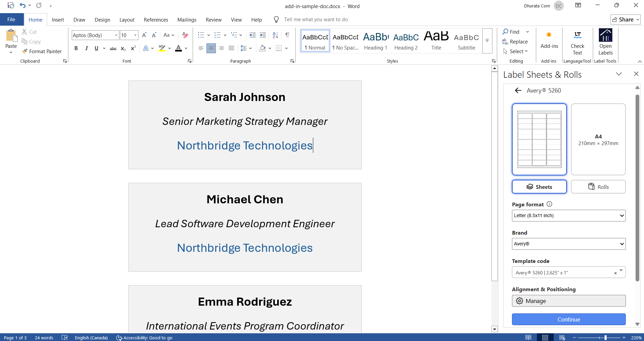644x341 pixels.
Task: Click the Continue button
Action: click(568, 319)
